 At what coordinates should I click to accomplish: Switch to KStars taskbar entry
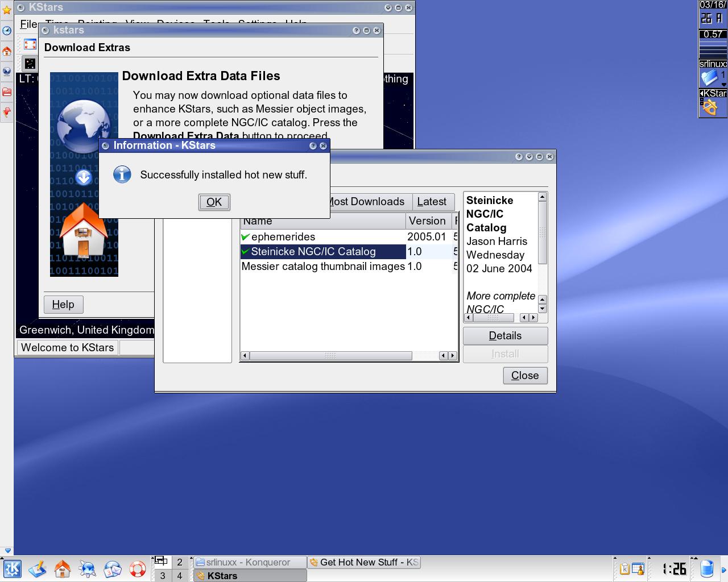point(250,576)
